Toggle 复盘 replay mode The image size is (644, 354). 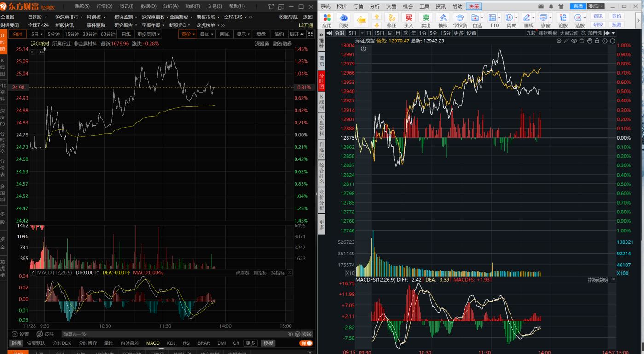(261, 34)
